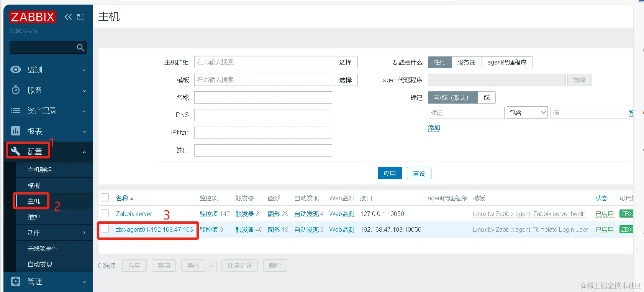Toggle kiosk mode icon beside the logo
The image size is (644, 292).
(x=80, y=16)
